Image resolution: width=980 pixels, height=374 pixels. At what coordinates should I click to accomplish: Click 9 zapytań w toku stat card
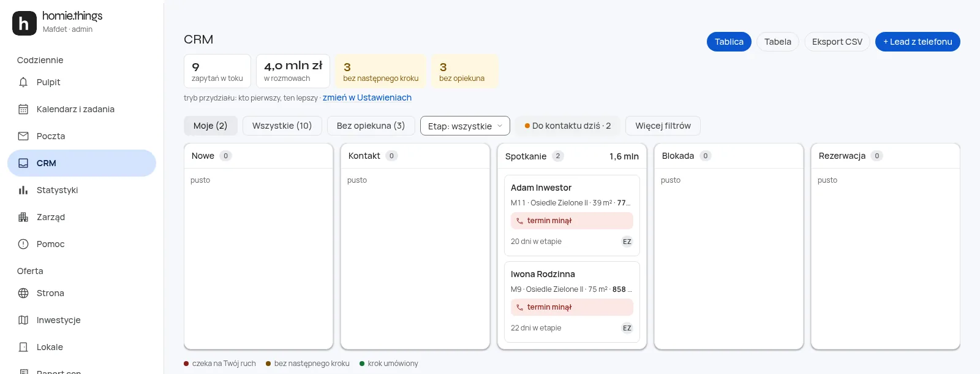(217, 71)
